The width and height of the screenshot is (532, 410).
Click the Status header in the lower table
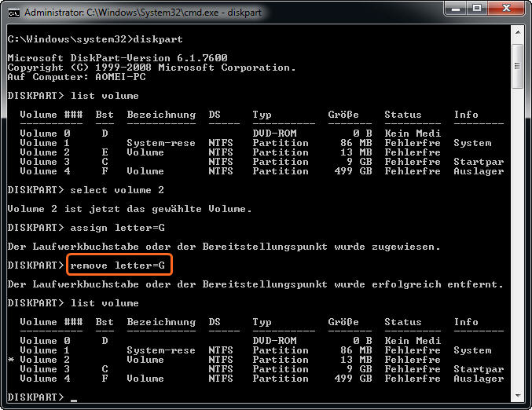402,322
